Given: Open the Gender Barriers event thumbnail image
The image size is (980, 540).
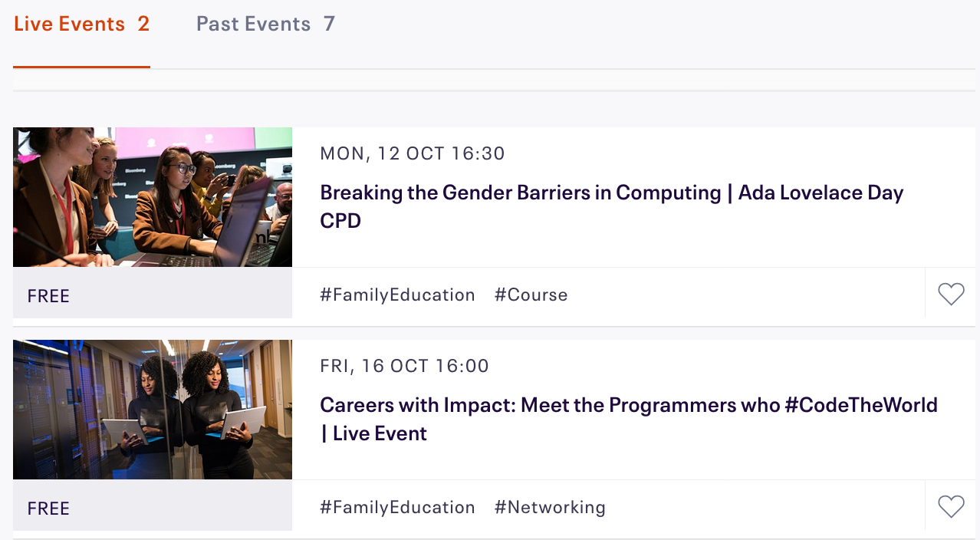Looking at the screenshot, I should point(153,197).
